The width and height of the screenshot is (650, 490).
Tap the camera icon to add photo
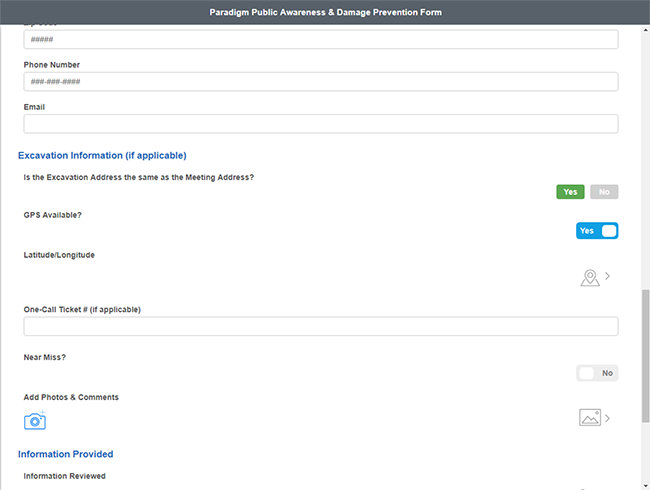click(x=35, y=421)
